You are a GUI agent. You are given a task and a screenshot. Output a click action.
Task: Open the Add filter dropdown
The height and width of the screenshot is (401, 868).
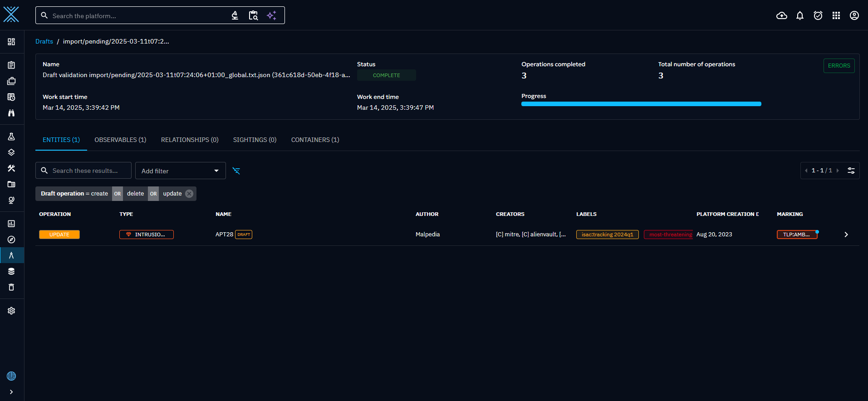click(x=180, y=171)
